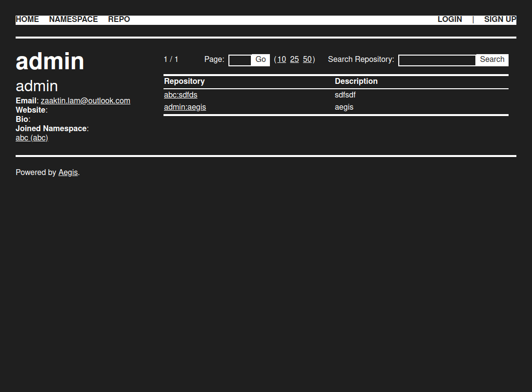532x392 pixels.
Task: Open the admin:aegis repository
Action: coord(185,107)
